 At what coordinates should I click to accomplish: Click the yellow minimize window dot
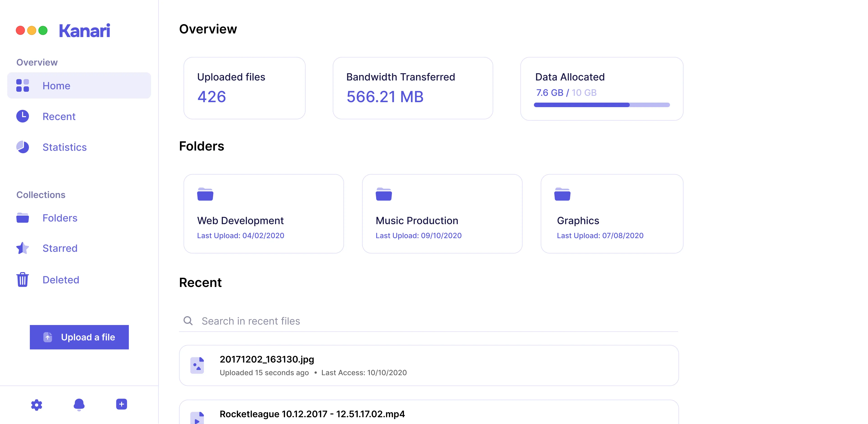coord(32,30)
